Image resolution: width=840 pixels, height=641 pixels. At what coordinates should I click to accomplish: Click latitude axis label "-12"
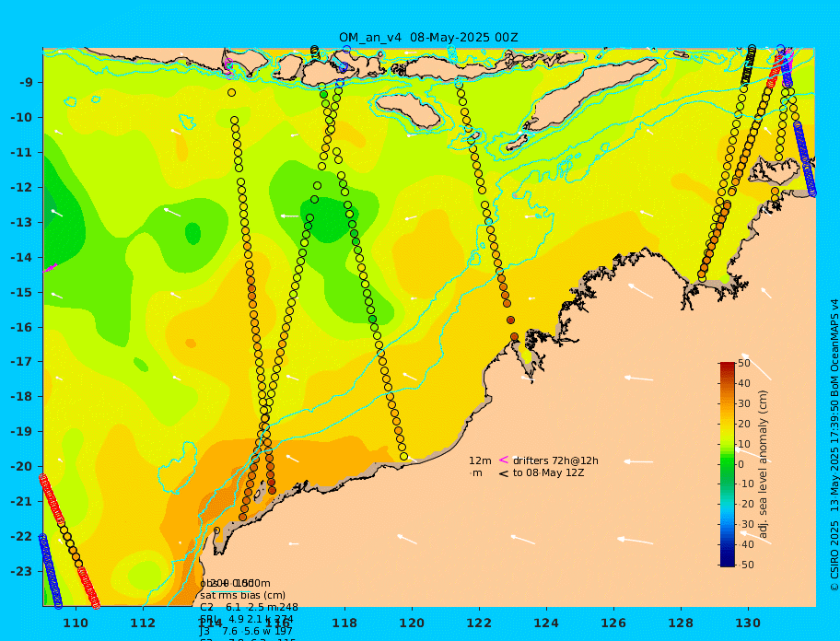click(21, 188)
